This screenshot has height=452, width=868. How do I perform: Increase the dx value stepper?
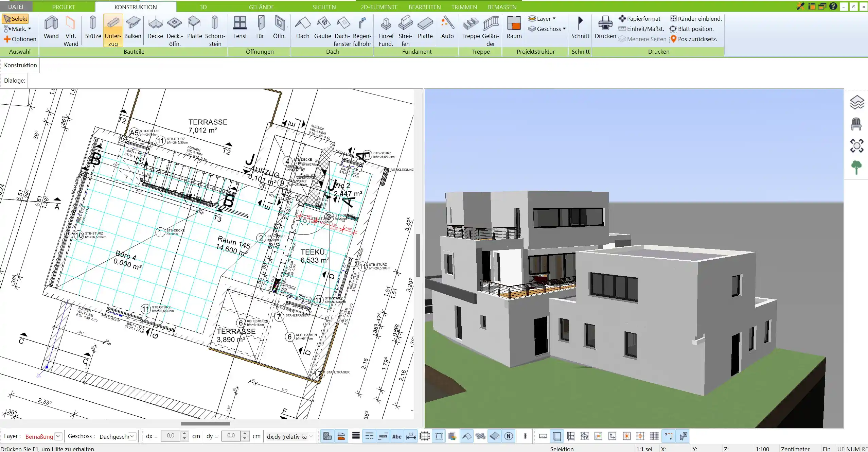[184, 433]
